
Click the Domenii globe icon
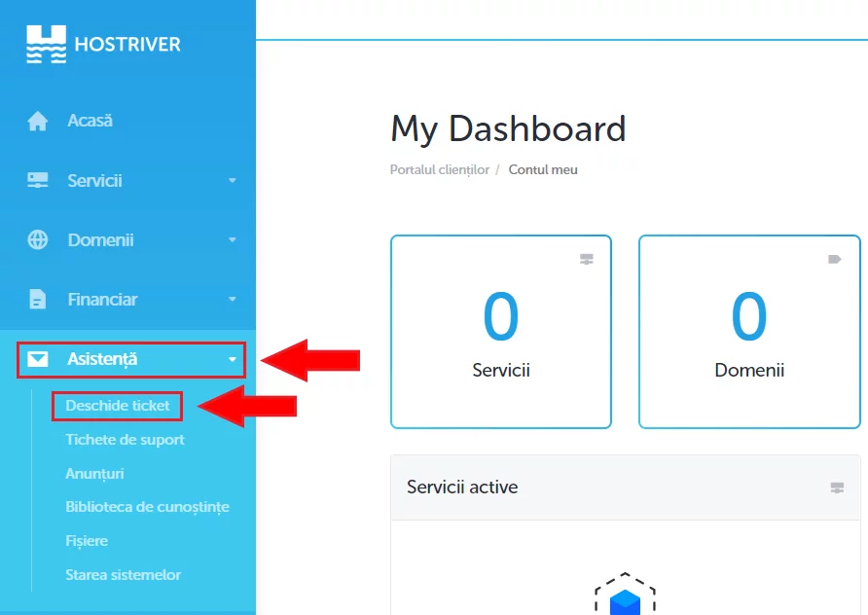pyautogui.click(x=38, y=240)
